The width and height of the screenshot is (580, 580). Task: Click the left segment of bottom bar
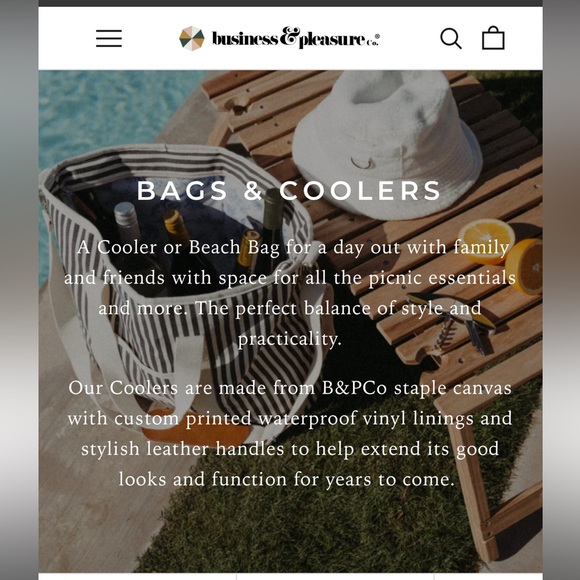click(137, 577)
